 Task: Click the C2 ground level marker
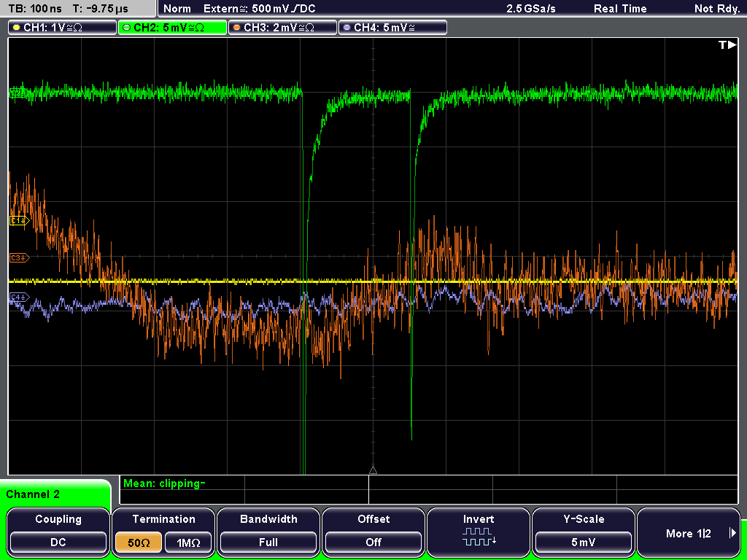pyautogui.click(x=18, y=93)
